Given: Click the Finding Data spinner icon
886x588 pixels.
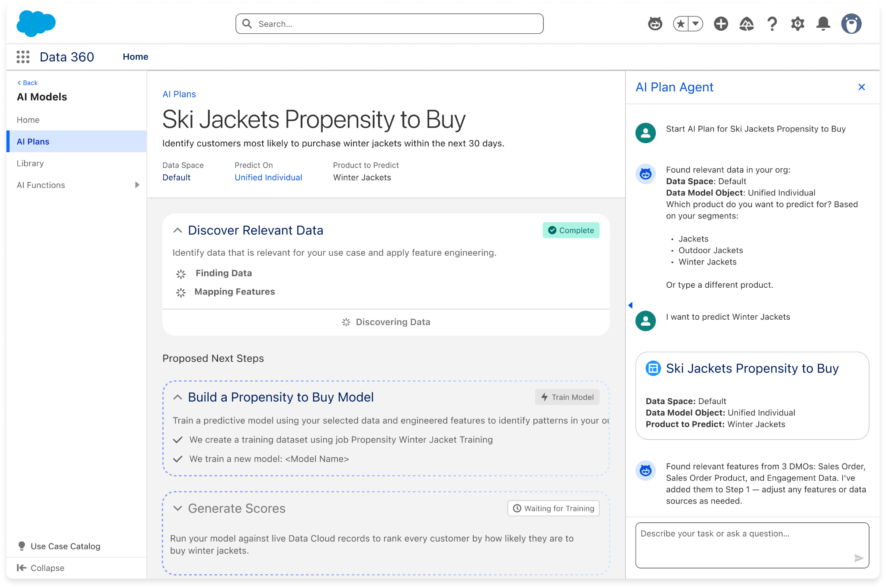Looking at the screenshot, I should 181,273.
